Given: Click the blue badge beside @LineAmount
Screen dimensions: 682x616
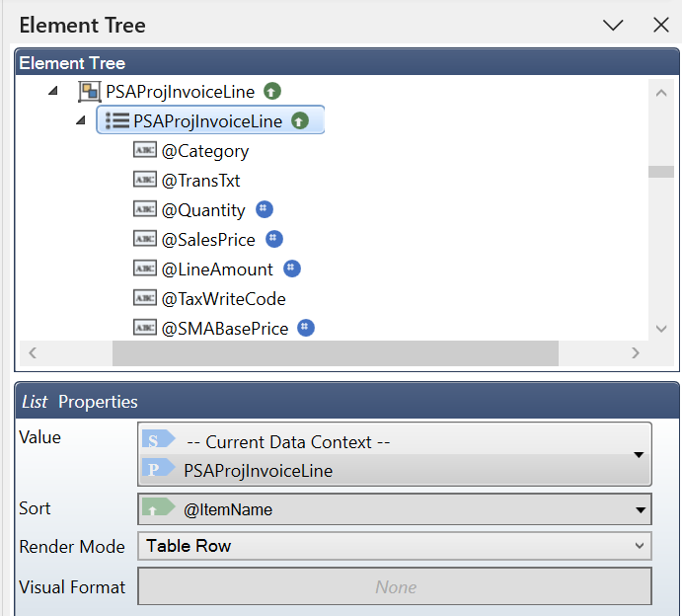Looking at the screenshot, I should pos(292,269).
